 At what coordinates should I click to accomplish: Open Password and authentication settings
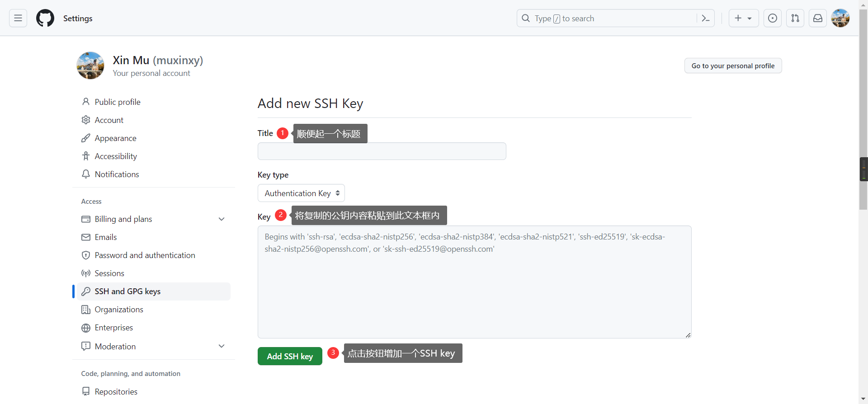click(145, 255)
